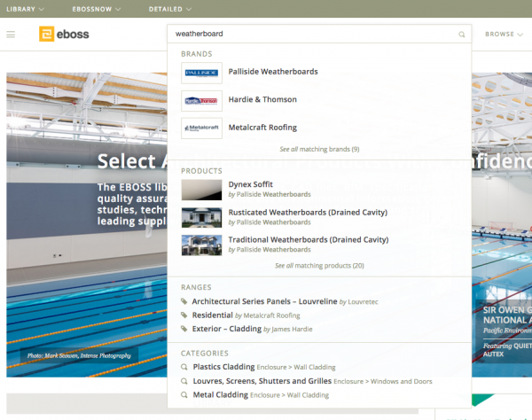The height and width of the screenshot is (420, 532).
Task: Open the Hardie & Thomson logo thumbnail
Action: [201, 101]
